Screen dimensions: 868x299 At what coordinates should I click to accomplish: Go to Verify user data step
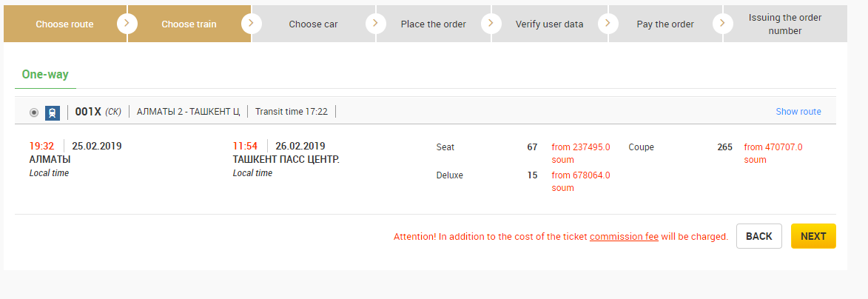point(549,24)
